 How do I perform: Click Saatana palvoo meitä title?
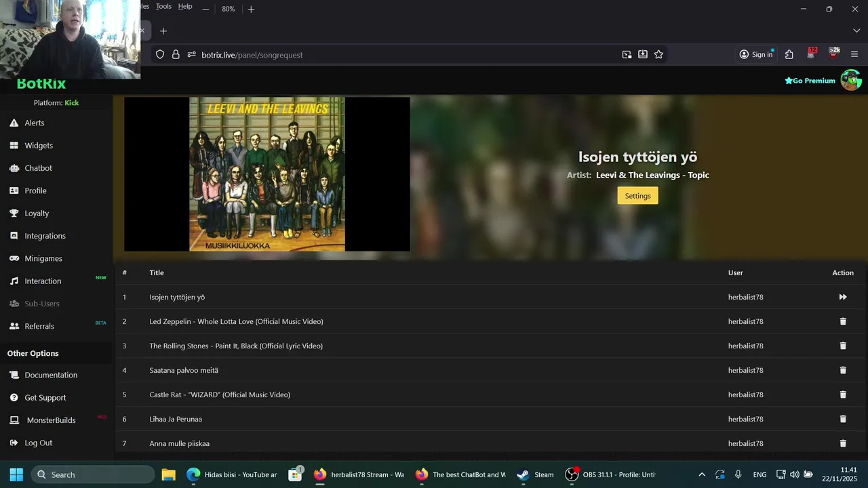tap(184, 370)
